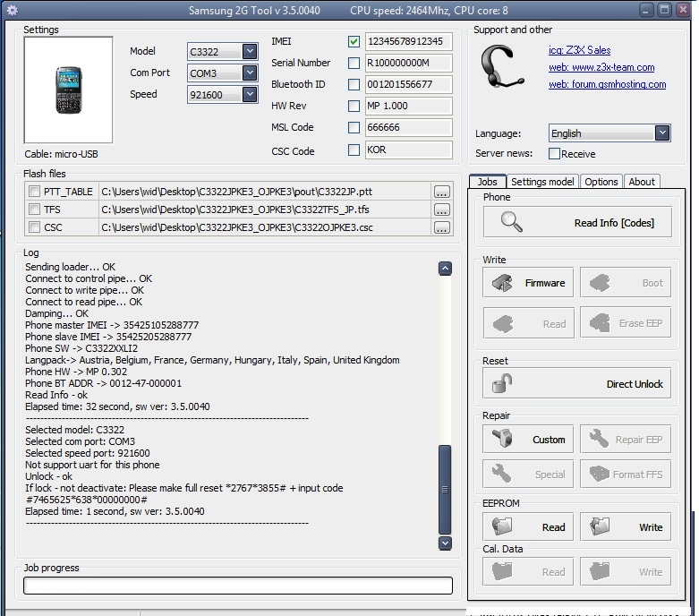The height and width of the screenshot is (616, 699).
Task: Enable the MSL Code checkbox
Action: point(354,127)
